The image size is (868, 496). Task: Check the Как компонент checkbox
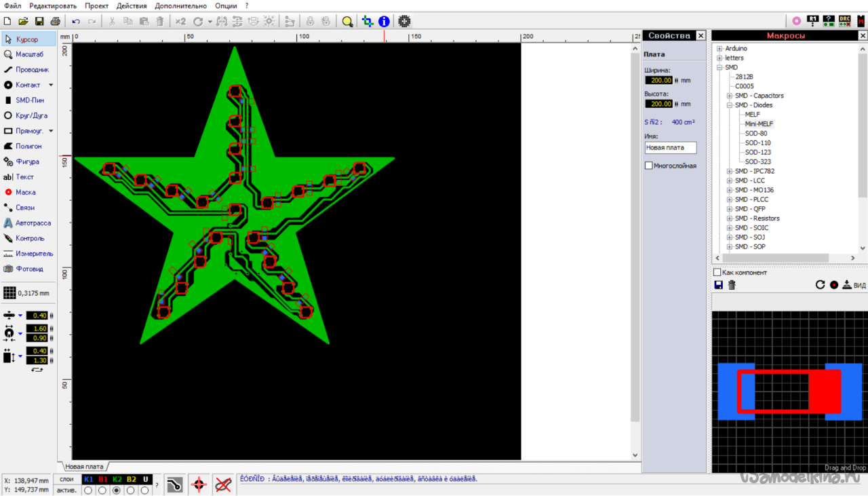click(717, 272)
